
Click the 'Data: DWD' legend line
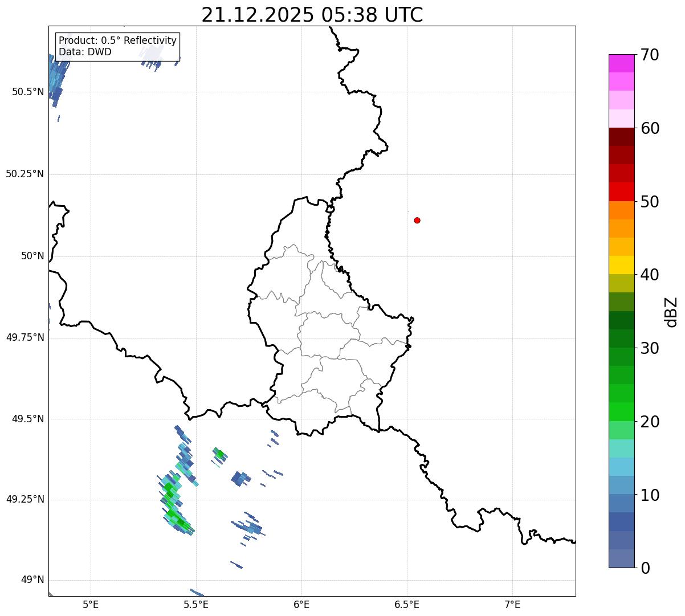(85, 52)
